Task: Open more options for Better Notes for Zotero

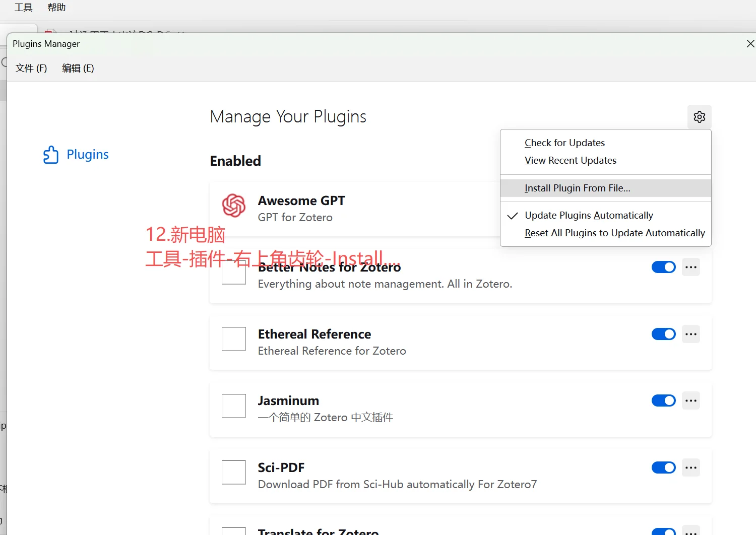Action: [x=691, y=267]
